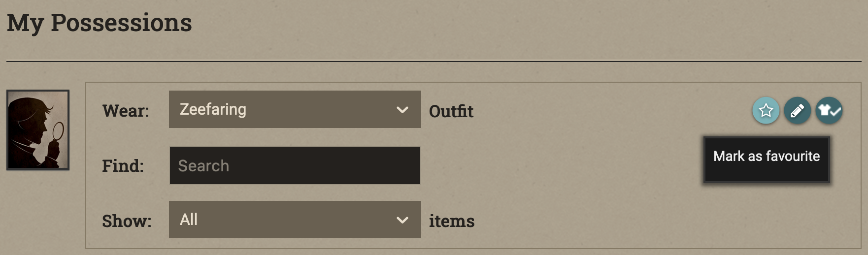868x255 pixels.
Task: Focus the Search input field
Action: (295, 165)
